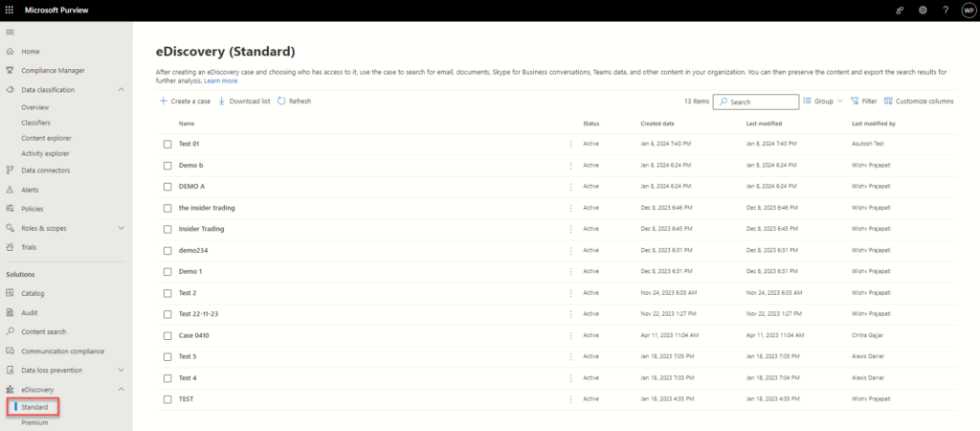This screenshot has width=980, height=431.
Task: Collapse the Data classification section
Action: 121,90
